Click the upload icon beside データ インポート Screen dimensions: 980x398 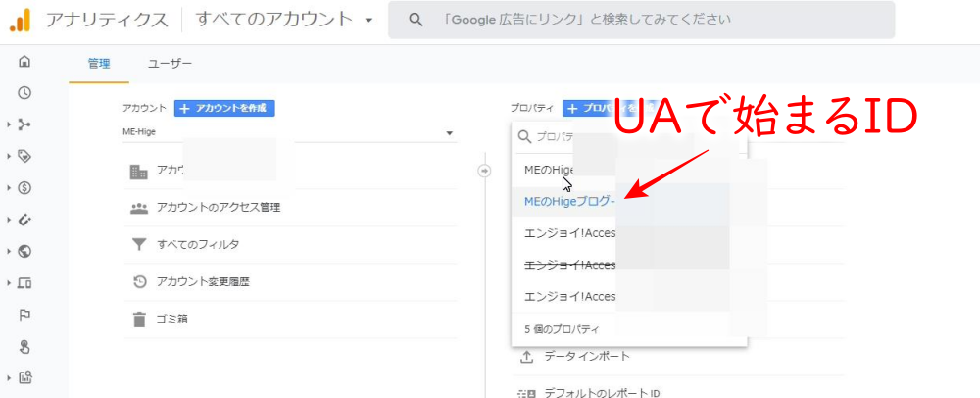pos(527,357)
